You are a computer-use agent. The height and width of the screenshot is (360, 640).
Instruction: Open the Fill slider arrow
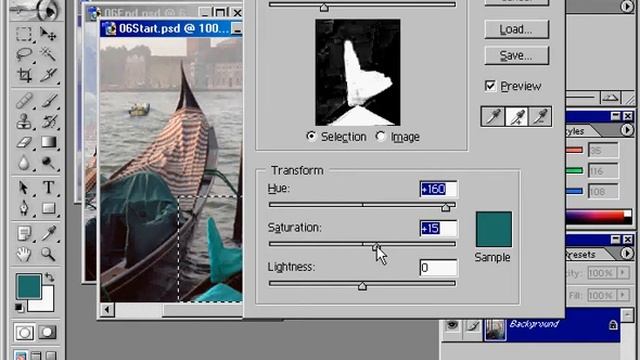click(x=623, y=295)
